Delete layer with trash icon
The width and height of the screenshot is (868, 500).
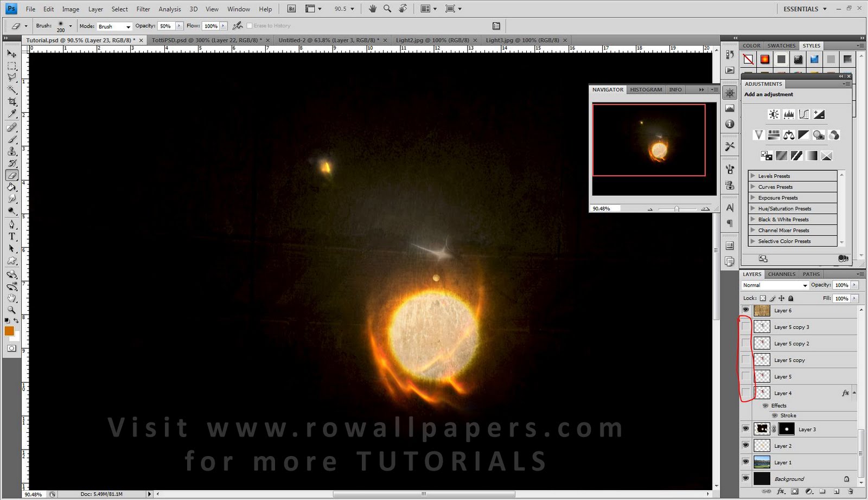(851, 491)
